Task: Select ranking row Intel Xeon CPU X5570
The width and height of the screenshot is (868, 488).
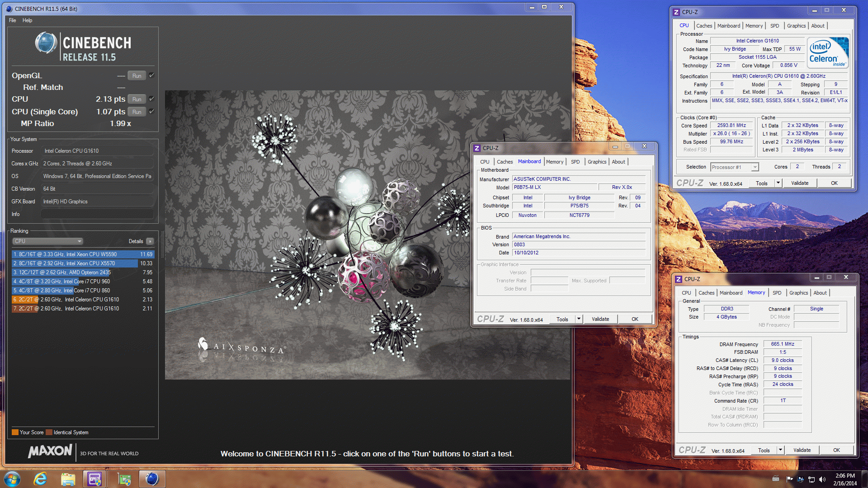Action: pyautogui.click(x=83, y=263)
